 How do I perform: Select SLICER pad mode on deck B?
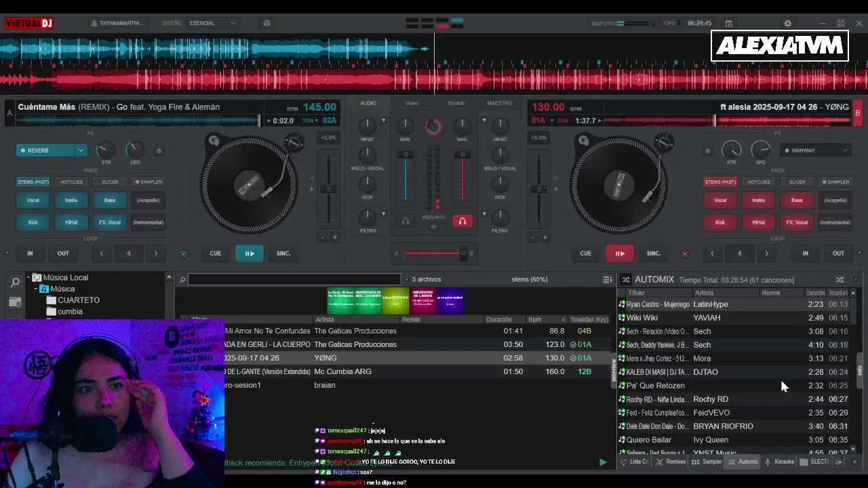(797, 182)
